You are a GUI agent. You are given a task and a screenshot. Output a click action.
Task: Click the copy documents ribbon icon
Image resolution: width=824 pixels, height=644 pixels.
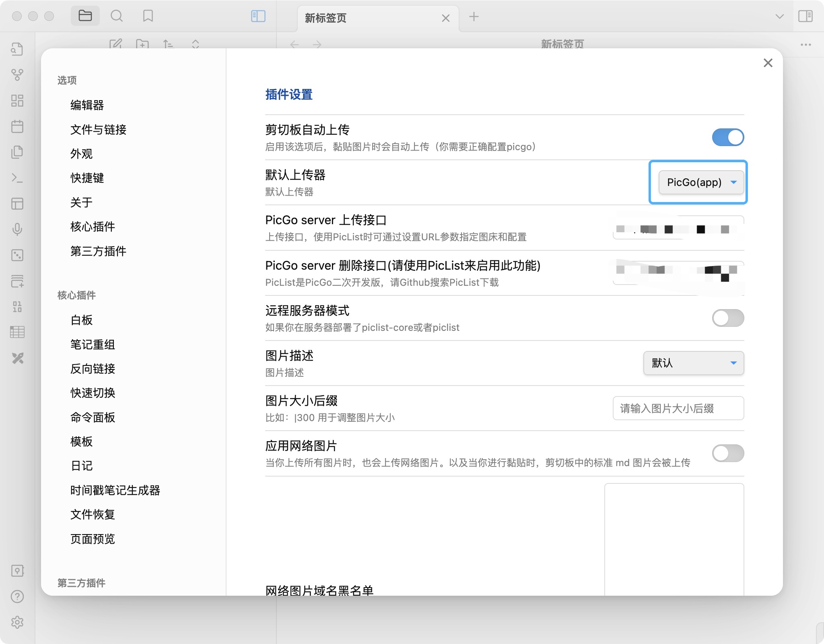(x=17, y=152)
